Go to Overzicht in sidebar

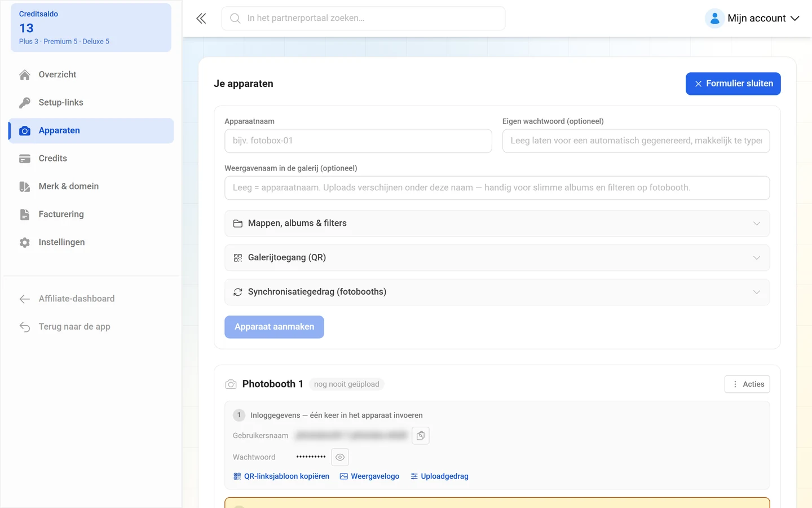pyautogui.click(x=91, y=75)
